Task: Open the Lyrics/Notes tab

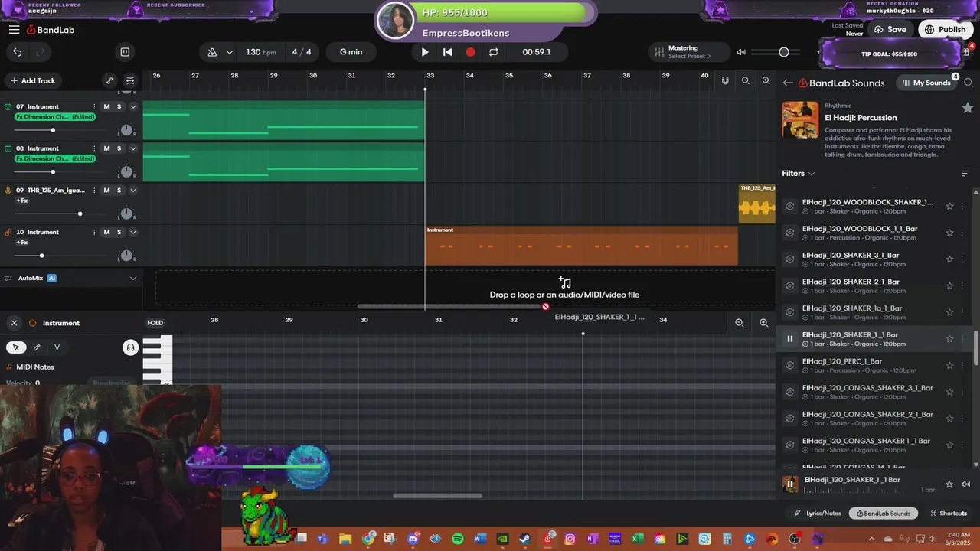Action: coord(818,514)
